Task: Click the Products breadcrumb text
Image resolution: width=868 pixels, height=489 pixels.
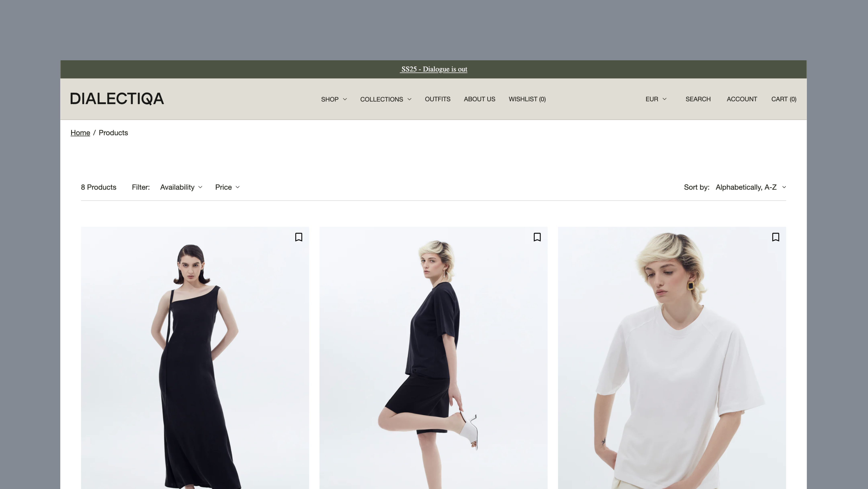Action: pos(113,133)
